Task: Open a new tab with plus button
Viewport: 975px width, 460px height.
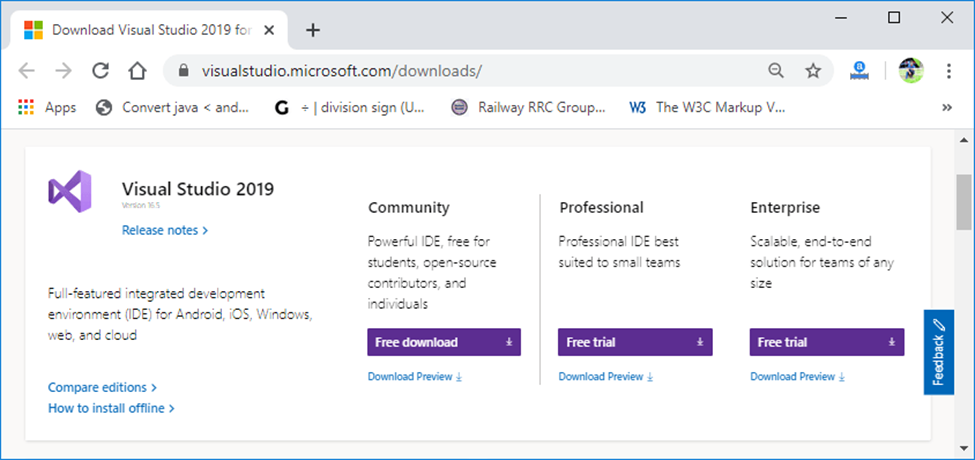Action: click(313, 30)
